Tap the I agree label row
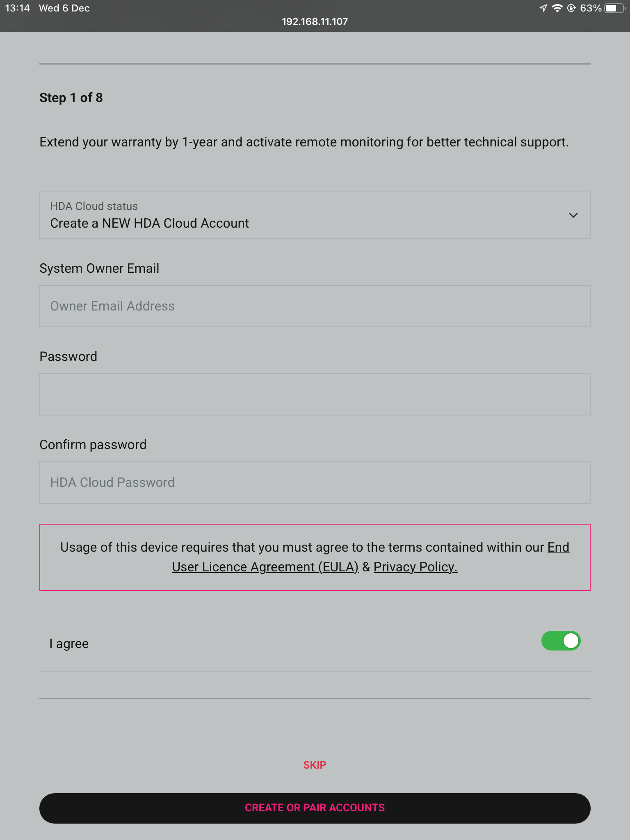Viewport: 630px width, 840px height. click(315, 644)
